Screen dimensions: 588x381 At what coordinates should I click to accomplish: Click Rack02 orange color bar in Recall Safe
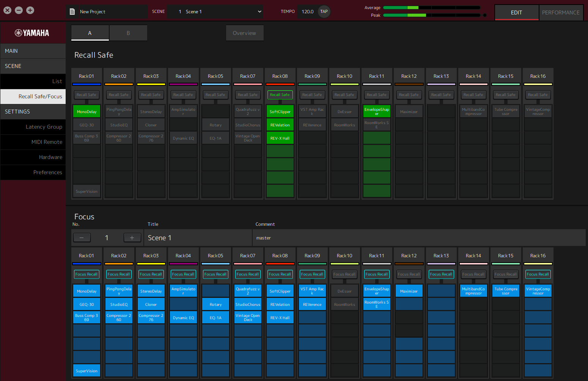pos(119,84)
